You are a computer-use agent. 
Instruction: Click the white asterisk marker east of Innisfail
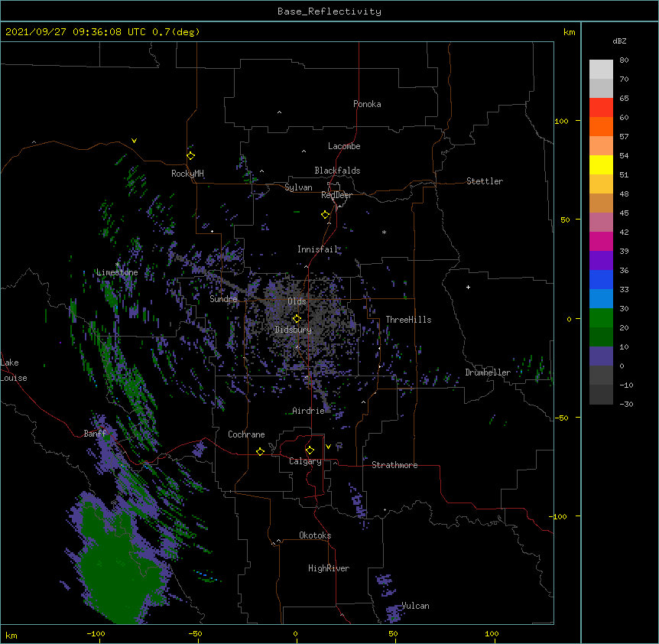[384, 233]
